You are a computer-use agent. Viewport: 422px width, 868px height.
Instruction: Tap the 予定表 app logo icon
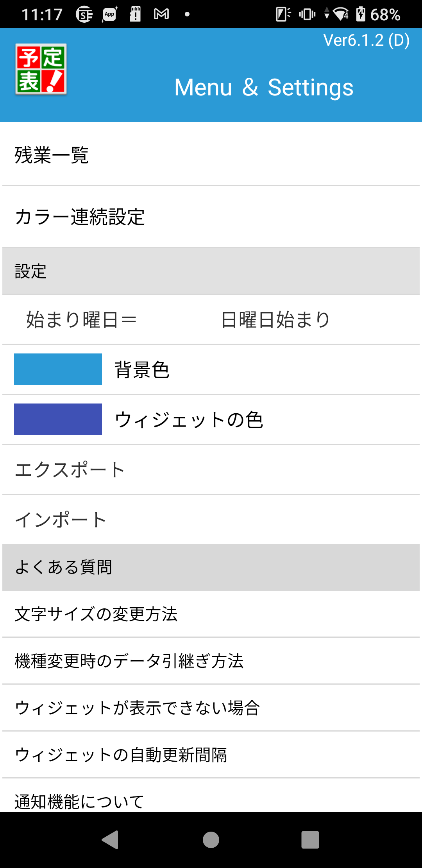coord(41,69)
